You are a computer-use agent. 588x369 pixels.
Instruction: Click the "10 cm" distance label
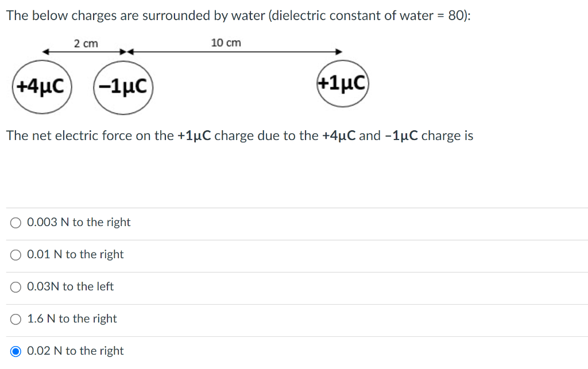(x=226, y=43)
